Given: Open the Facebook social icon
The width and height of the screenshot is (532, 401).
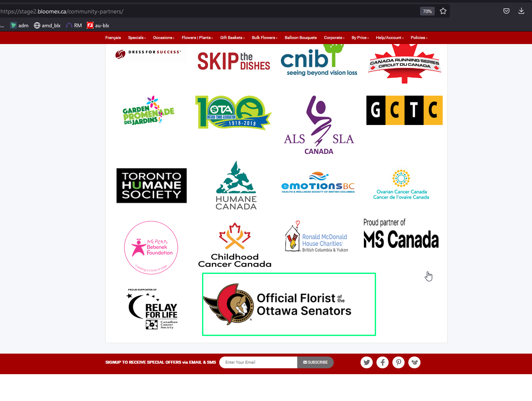Looking at the screenshot, I should coord(383,362).
